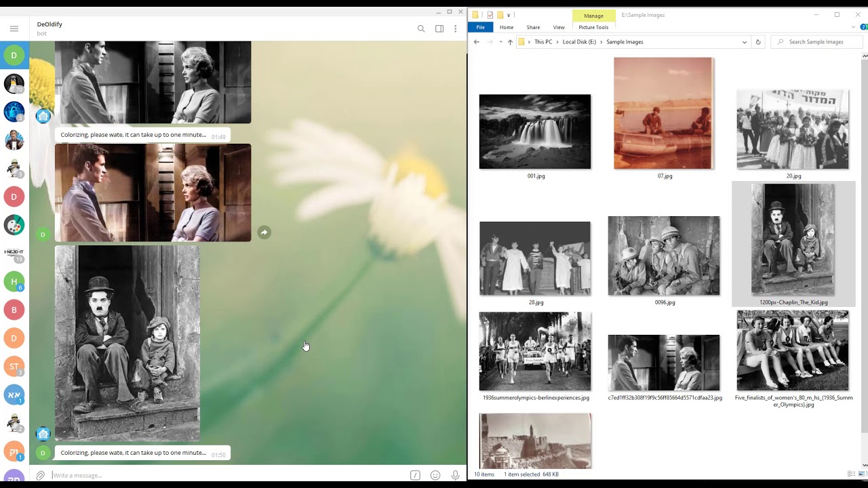The width and height of the screenshot is (868, 488).
Task: Open the Chaplin image sent in the chat
Action: 127,343
